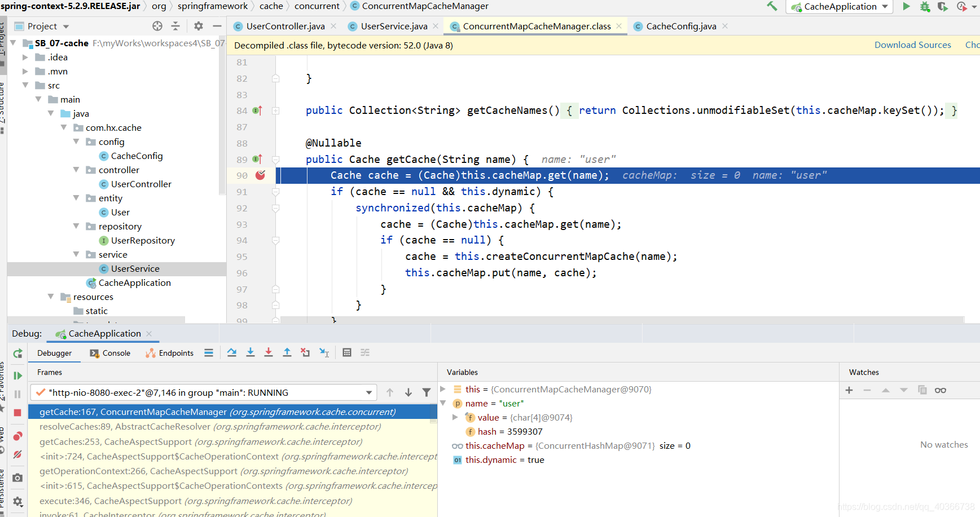Click Show Execution Point icon in debugger

click(x=209, y=352)
